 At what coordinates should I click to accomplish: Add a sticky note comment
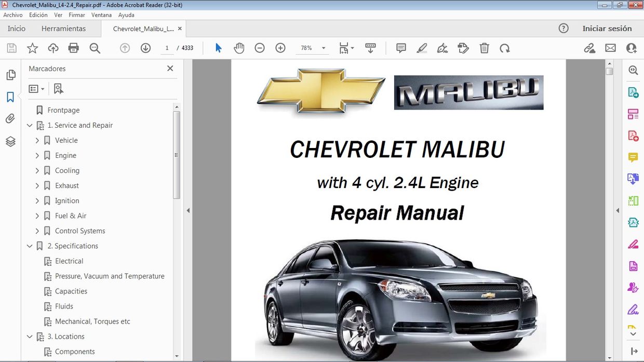(x=400, y=48)
